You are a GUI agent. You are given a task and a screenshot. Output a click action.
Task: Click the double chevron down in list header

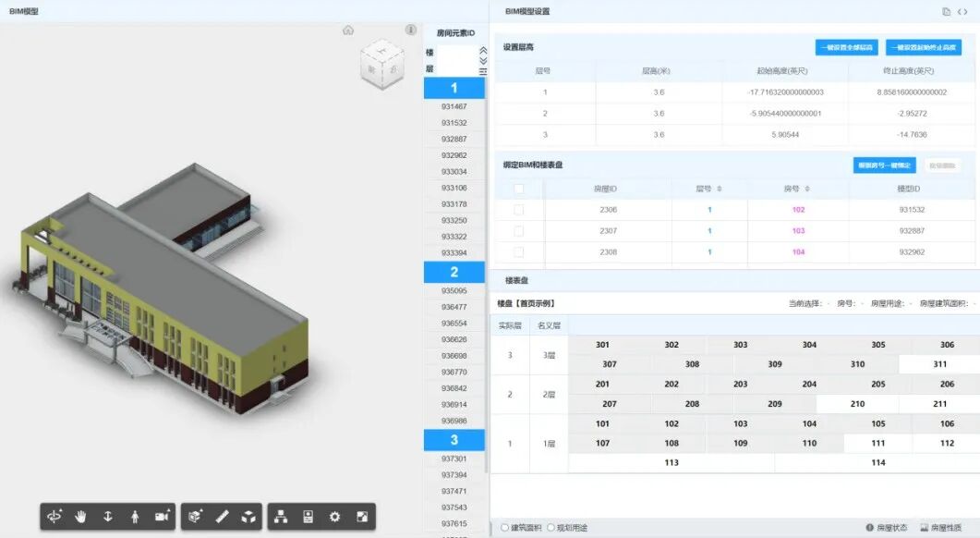[482, 61]
